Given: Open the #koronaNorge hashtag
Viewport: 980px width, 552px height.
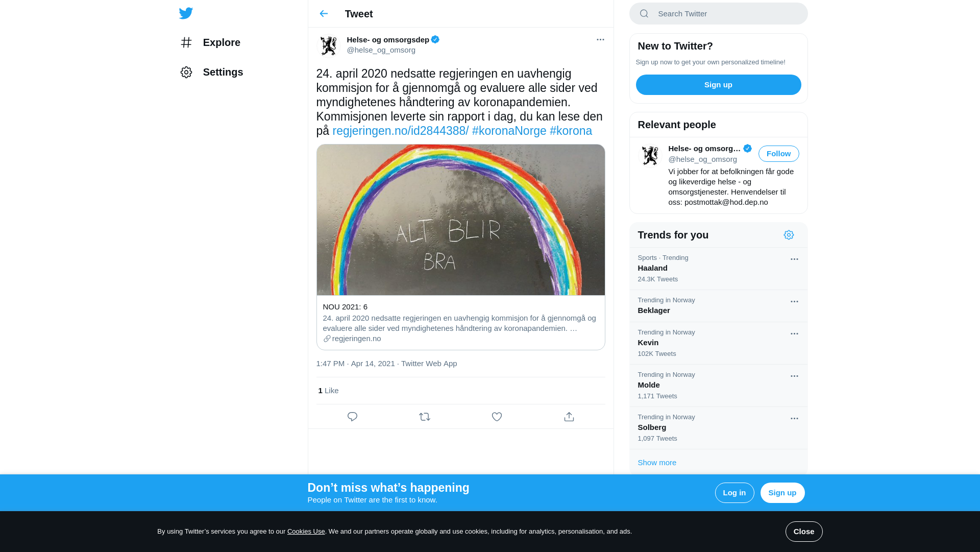Looking at the screenshot, I should [x=509, y=131].
